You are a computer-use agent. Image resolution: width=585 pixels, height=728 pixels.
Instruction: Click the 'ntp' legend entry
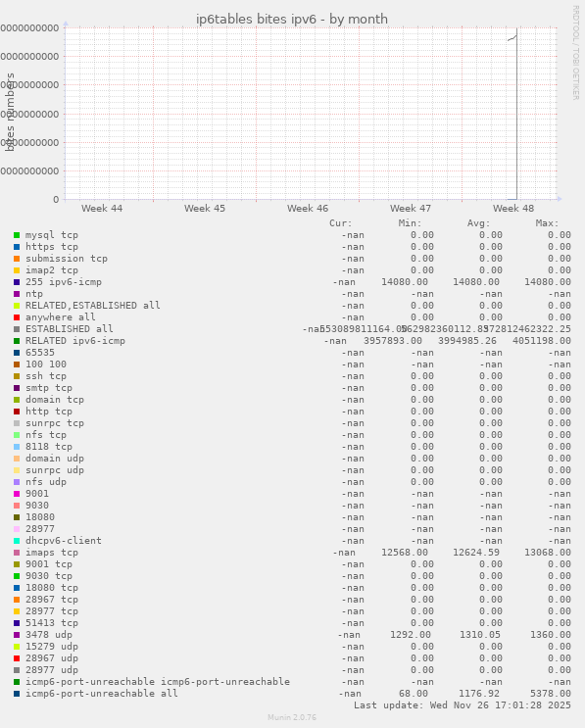pos(34,294)
